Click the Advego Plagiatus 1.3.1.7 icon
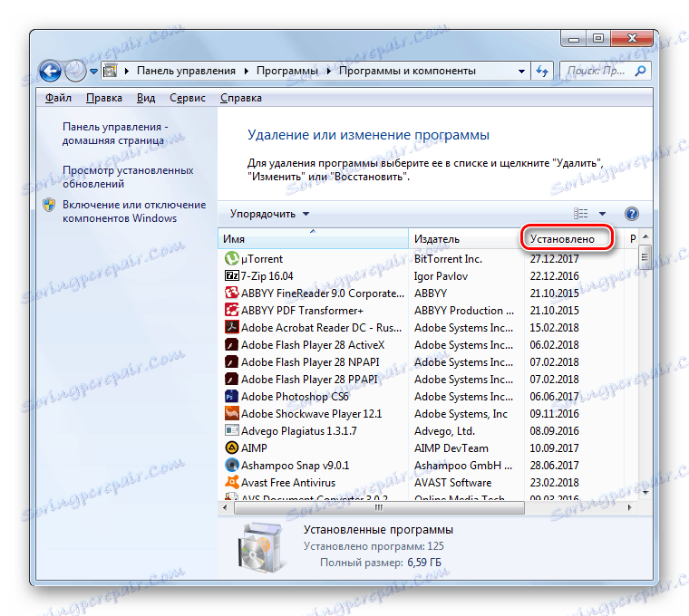The width and height of the screenshot is (689, 616). 231,430
